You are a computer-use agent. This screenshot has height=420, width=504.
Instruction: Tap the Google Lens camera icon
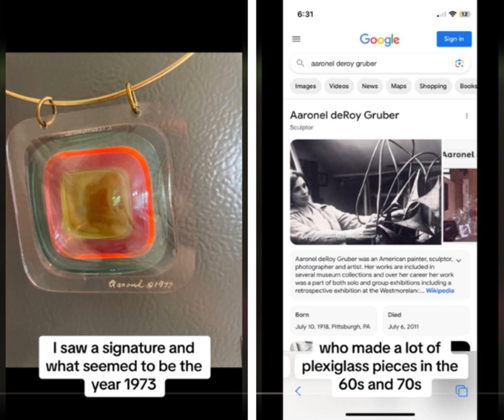point(459,63)
